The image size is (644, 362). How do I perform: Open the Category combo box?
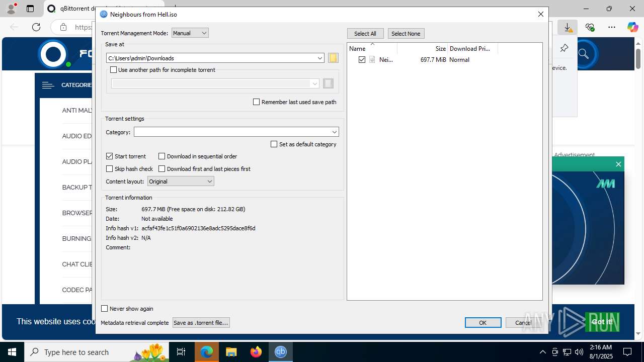pyautogui.click(x=236, y=132)
